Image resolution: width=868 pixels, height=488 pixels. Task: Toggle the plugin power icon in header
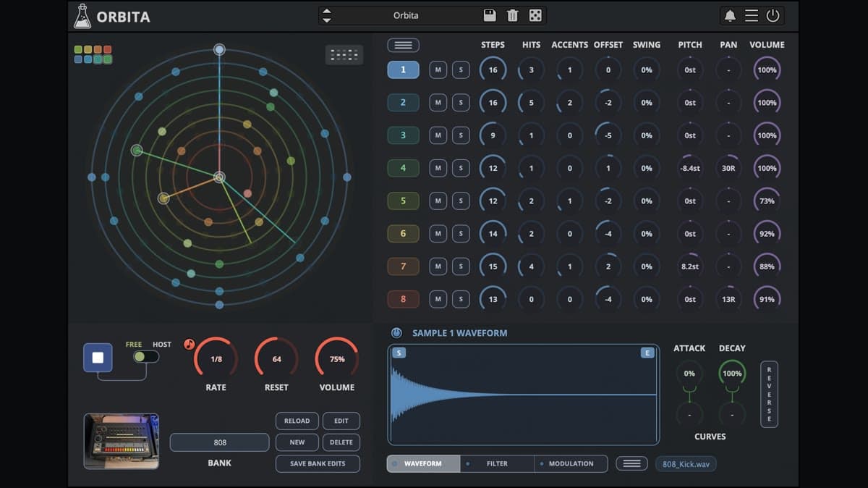[x=773, y=15]
